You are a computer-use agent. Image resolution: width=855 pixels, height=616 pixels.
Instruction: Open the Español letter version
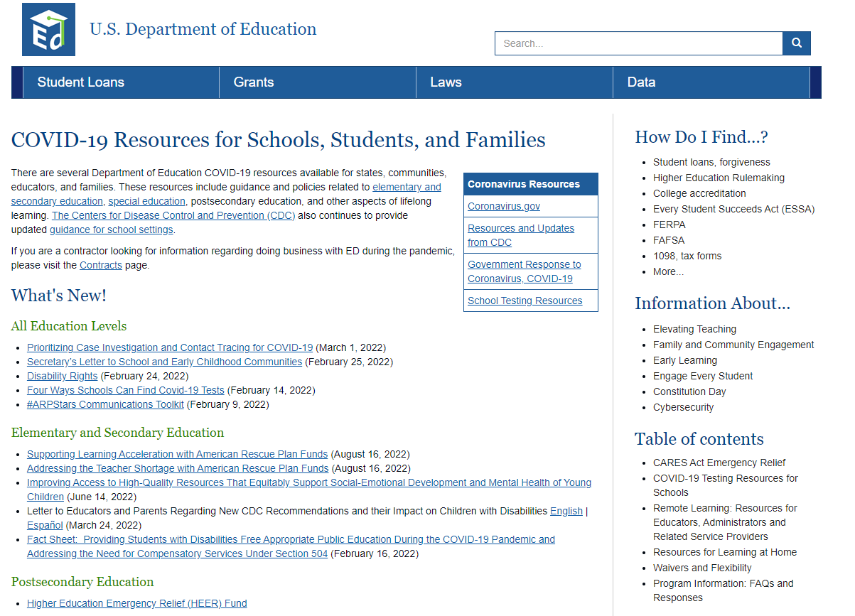(45, 525)
